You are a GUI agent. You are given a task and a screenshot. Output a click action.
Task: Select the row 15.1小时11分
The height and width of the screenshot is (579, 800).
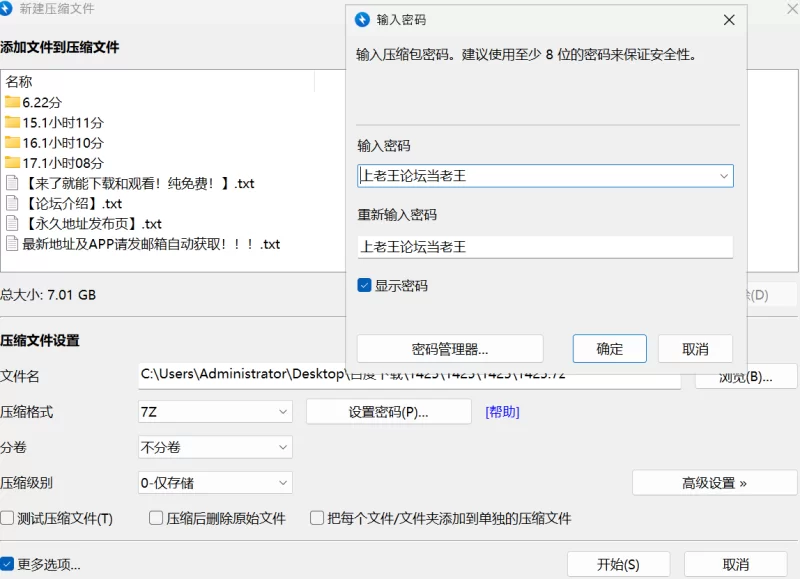(63, 122)
